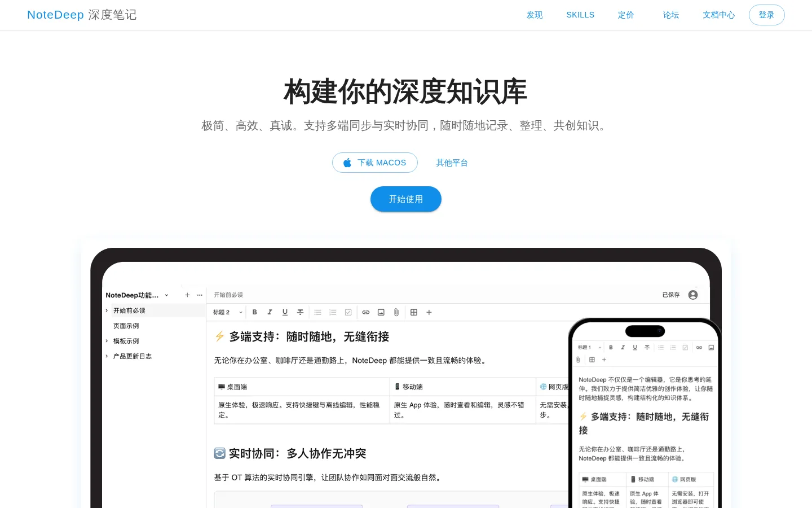812x508 pixels.
Task: Click the Bold icon in the phone mockup
Action: coord(611,348)
